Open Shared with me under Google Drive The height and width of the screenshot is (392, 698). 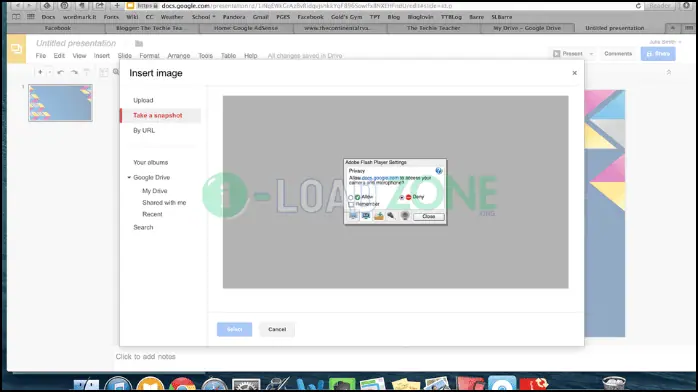click(x=164, y=202)
